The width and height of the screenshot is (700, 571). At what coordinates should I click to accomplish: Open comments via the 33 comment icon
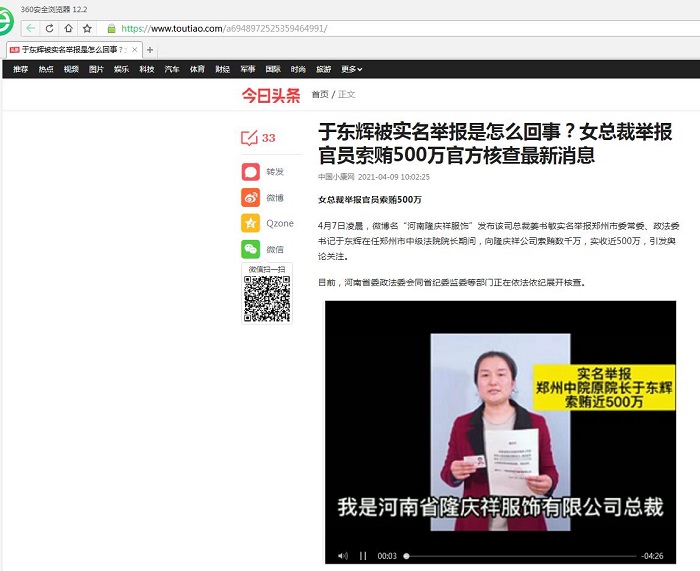250,138
